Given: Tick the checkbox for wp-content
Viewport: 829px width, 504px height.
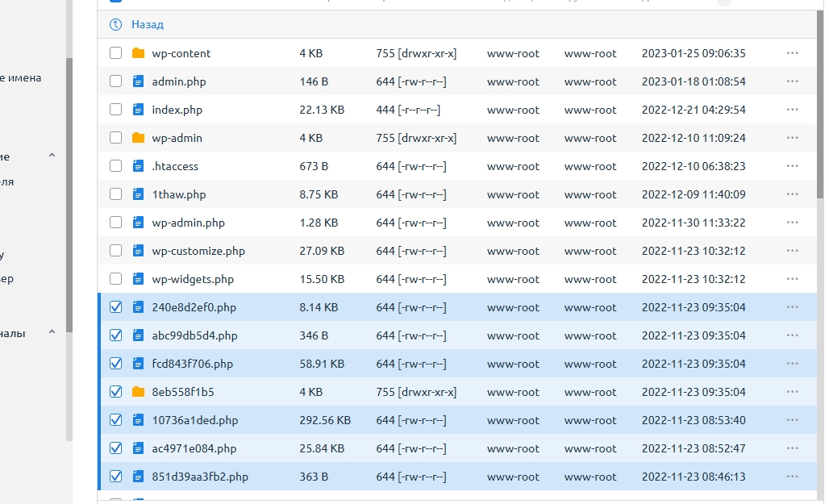Looking at the screenshot, I should coord(115,53).
